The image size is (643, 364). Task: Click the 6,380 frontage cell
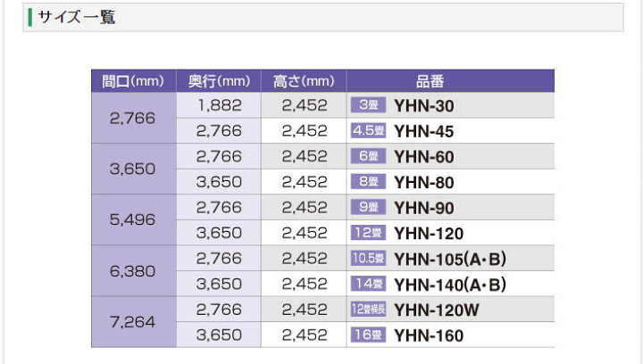[x=132, y=271]
